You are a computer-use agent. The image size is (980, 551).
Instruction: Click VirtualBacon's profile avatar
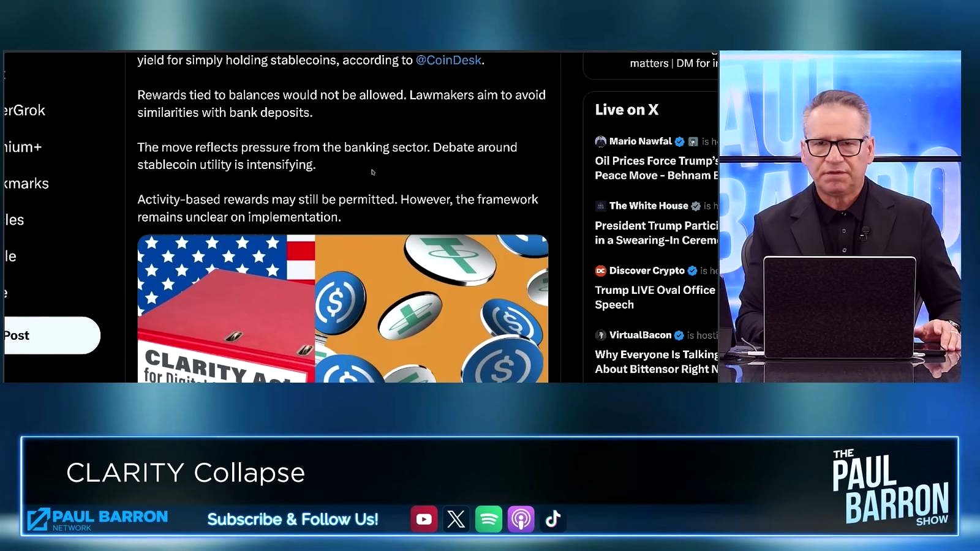point(600,335)
